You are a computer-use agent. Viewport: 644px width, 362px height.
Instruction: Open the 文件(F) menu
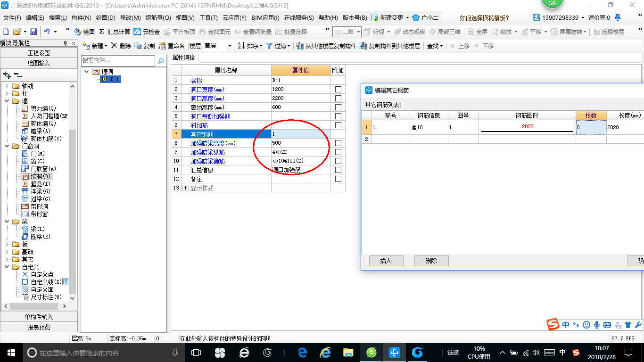tap(12, 18)
